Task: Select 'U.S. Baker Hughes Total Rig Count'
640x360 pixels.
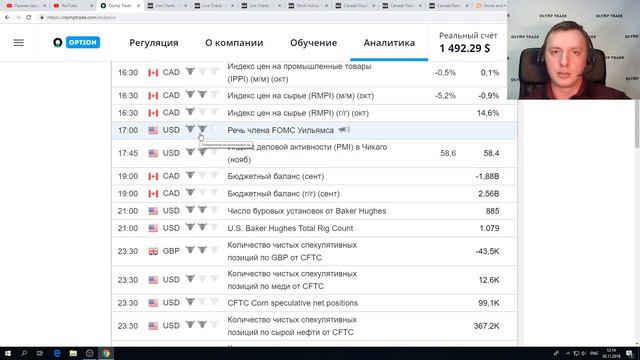Action: tap(290, 228)
